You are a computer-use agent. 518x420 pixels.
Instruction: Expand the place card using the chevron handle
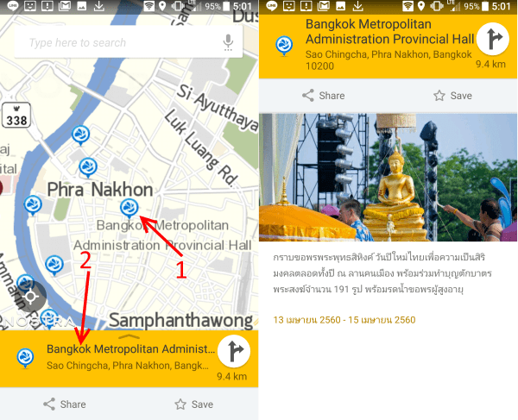(x=129, y=335)
